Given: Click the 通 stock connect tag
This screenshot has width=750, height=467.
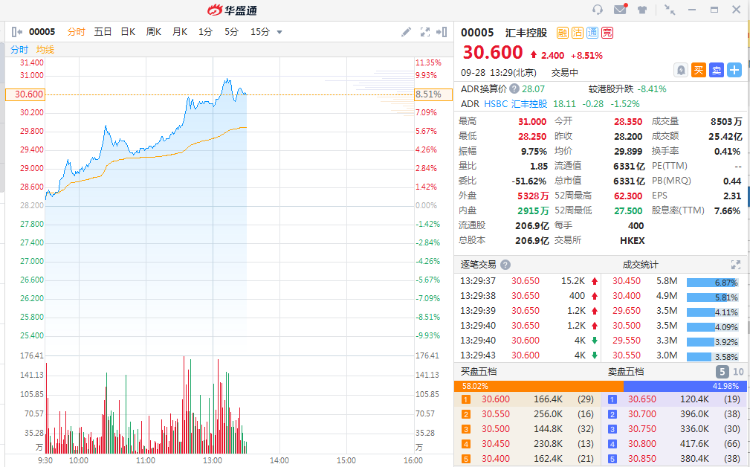Looking at the screenshot, I should click(x=592, y=33).
